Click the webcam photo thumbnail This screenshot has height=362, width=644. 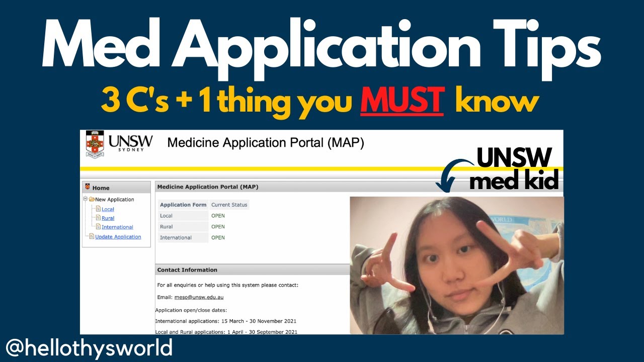coord(457,265)
